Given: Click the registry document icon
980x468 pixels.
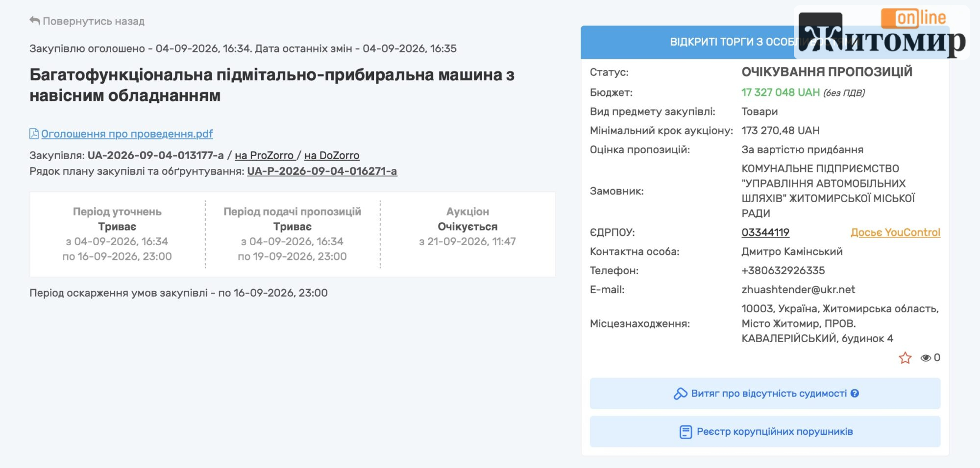Looking at the screenshot, I should 686,432.
